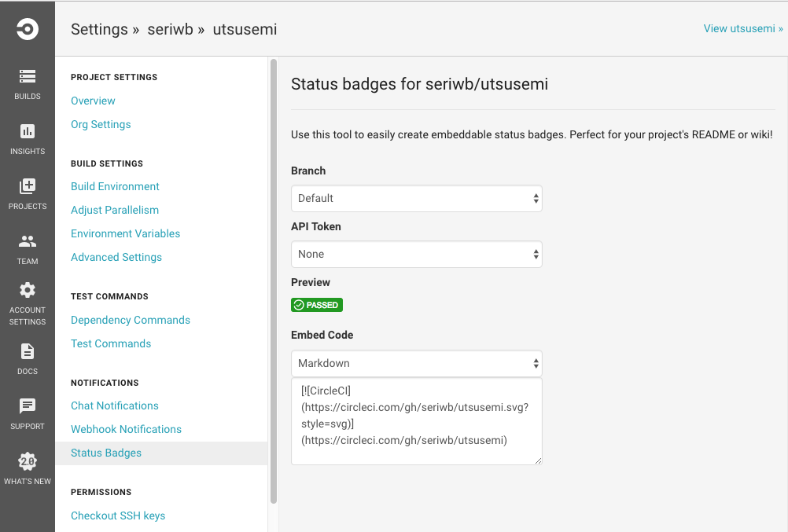Open the Projects add icon
Image resolution: width=788 pixels, height=532 pixels.
(x=28, y=186)
